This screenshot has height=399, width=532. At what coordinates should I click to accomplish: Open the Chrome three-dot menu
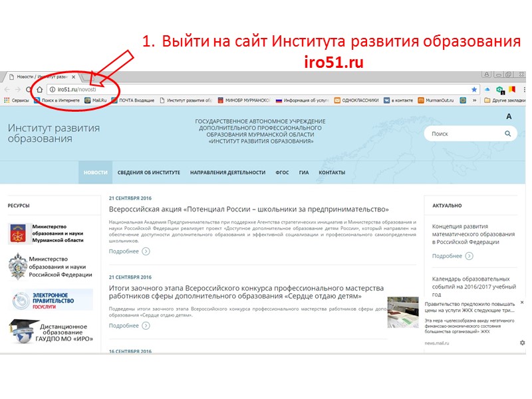[x=524, y=89]
